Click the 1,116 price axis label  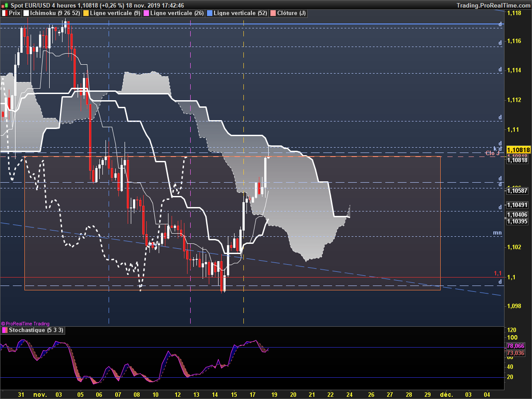514,41
